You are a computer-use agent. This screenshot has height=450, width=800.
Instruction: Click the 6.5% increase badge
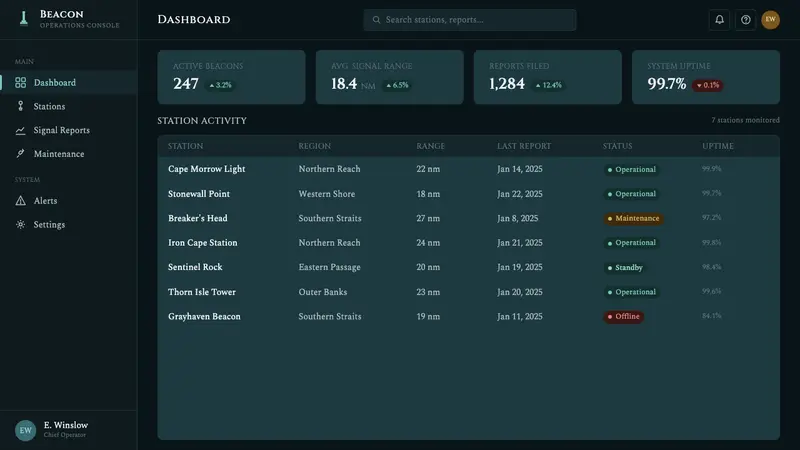click(397, 85)
